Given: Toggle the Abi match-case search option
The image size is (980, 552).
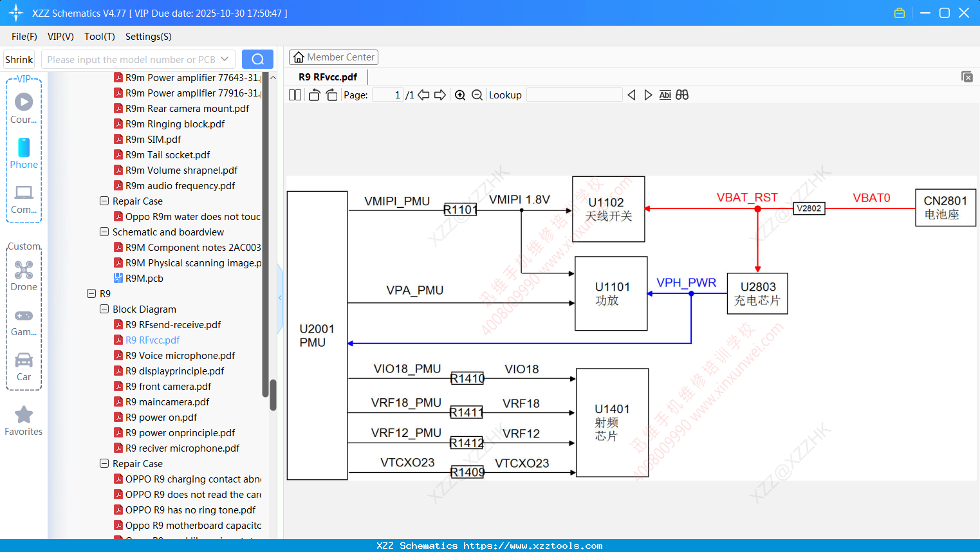Looking at the screenshot, I should tap(665, 95).
